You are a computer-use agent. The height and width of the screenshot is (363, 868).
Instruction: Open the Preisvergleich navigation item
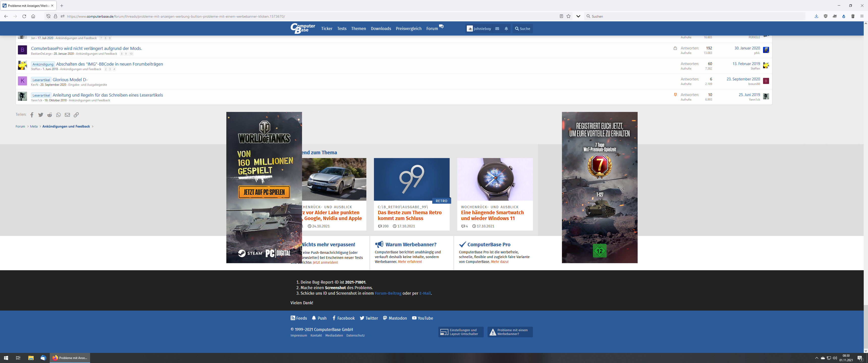click(409, 29)
